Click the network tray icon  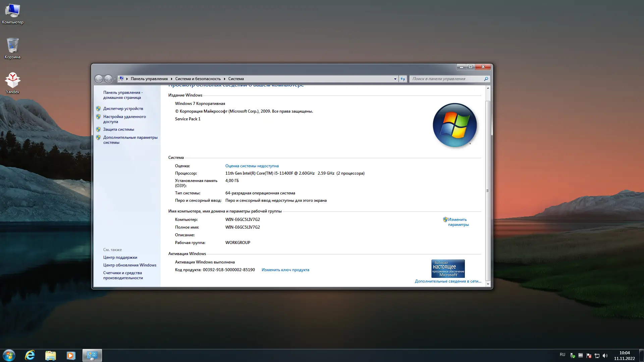click(597, 356)
